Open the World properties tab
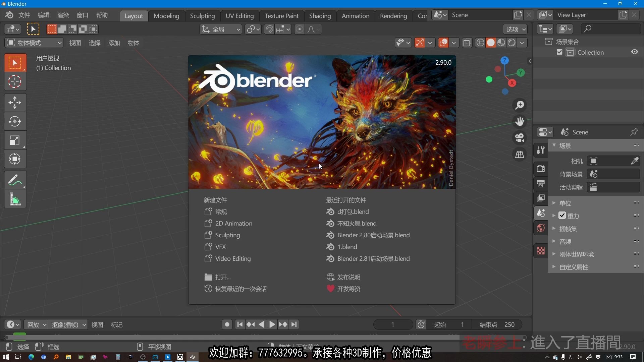This screenshot has height=362, width=644. tap(541, 228)
